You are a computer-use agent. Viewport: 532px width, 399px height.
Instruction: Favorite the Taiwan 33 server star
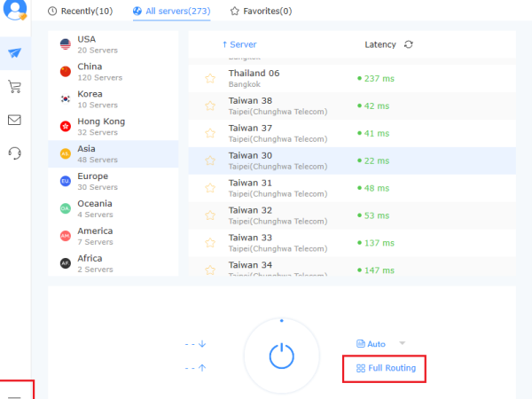pyautogui.click(x=210, y=243)
